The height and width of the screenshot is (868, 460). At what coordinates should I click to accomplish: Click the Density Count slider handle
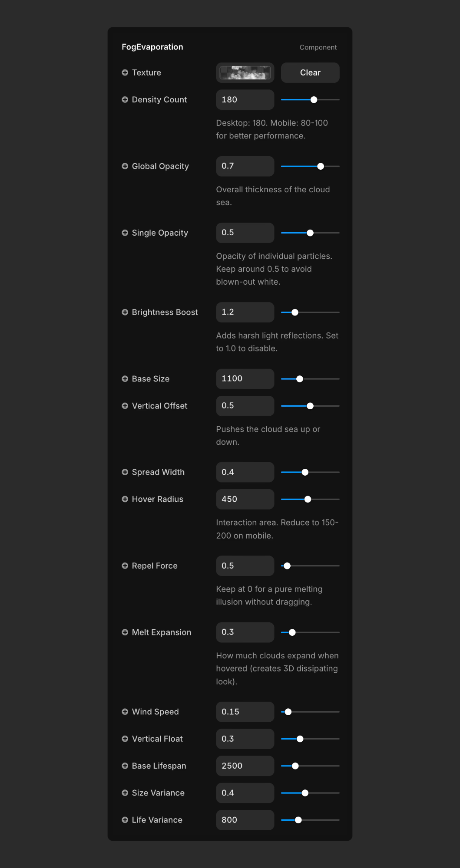click(x=314, y=100)
